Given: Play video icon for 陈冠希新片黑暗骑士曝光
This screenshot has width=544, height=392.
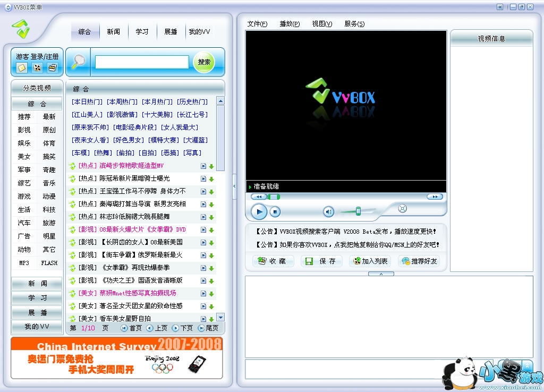Looking at the screenshot, I should [203, 178].
